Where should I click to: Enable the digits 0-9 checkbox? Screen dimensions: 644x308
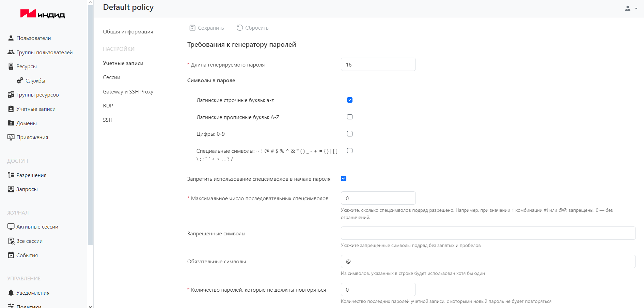tap(349, 134)
